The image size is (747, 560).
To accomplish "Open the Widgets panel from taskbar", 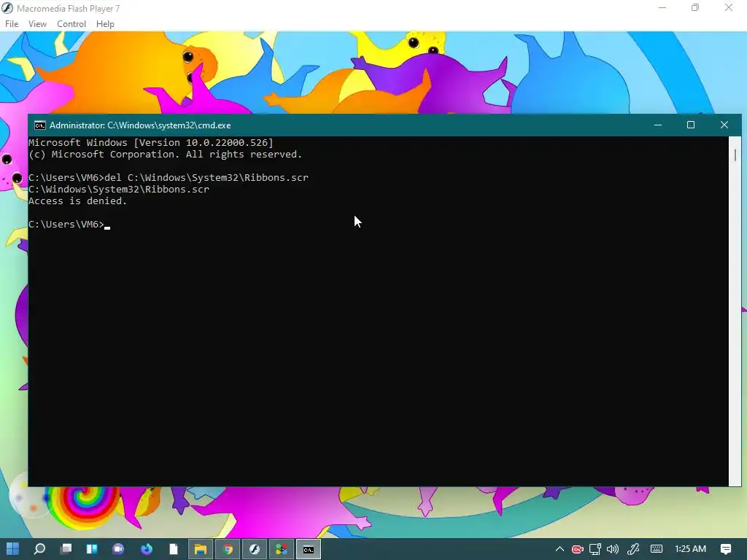I will coord(92,549).
